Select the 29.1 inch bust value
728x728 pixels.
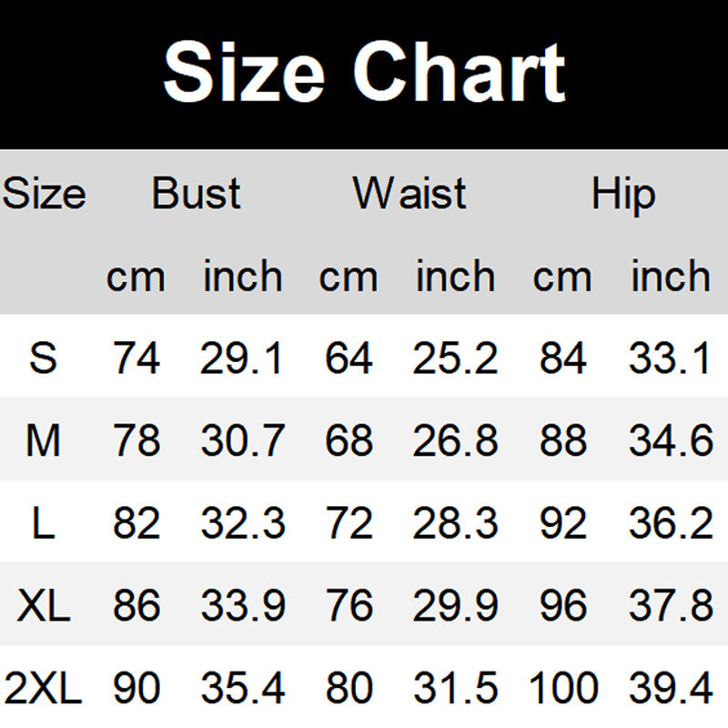pyautogui.click(x=242, y=358)
